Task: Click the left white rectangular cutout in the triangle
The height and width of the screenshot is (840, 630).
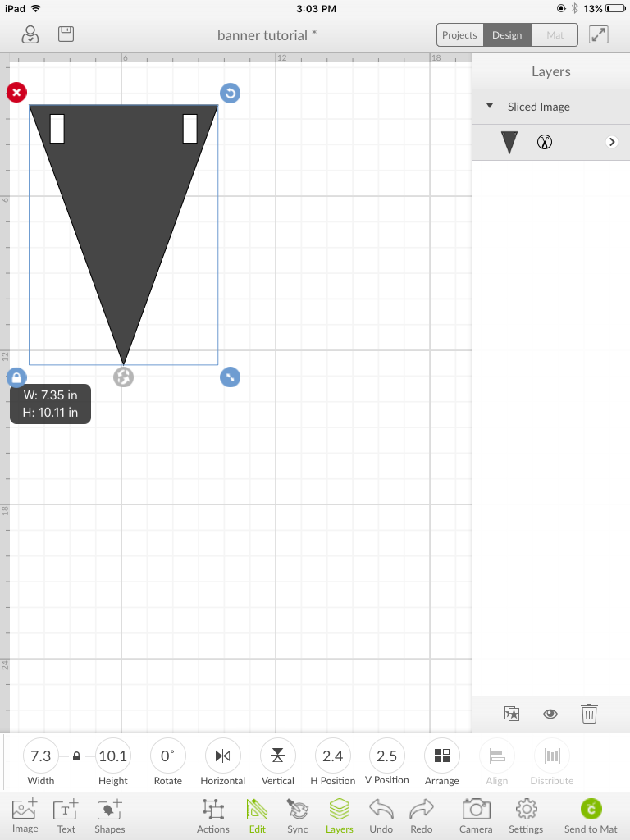Action: pos(57,129)
